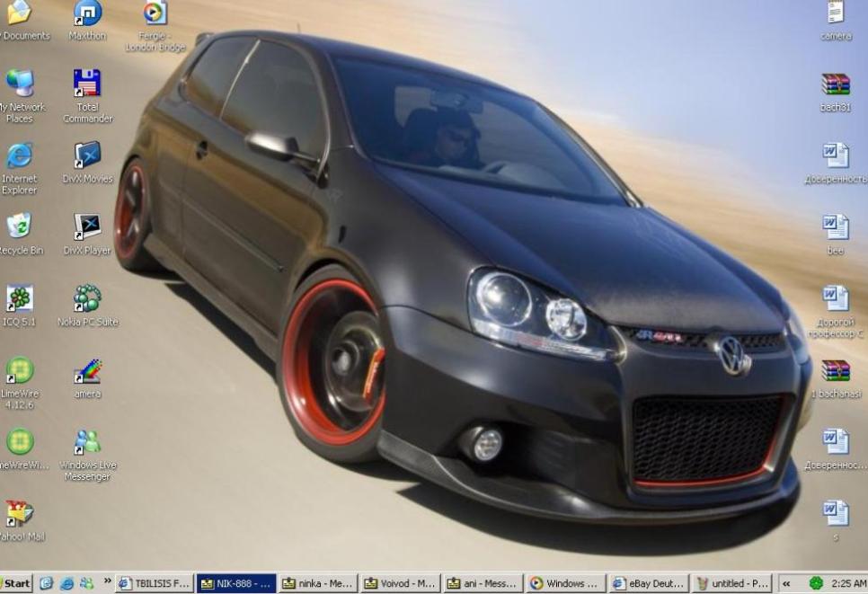Screen dimensions: 868x594
Task: Click Messenger quick launch icon
Action: point(87,583)
